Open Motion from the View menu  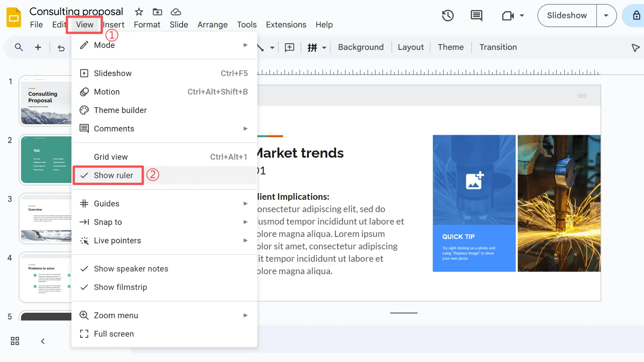coord(164,92)
